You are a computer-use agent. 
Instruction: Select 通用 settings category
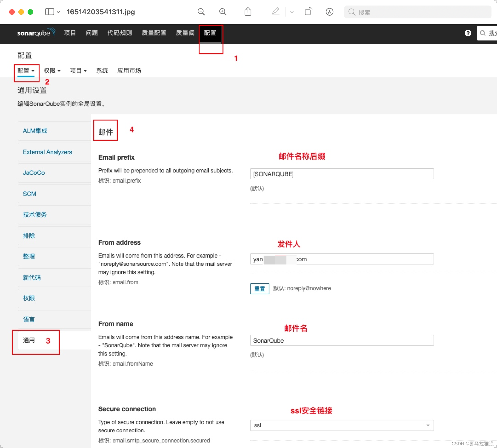click(x=54, y=340)
